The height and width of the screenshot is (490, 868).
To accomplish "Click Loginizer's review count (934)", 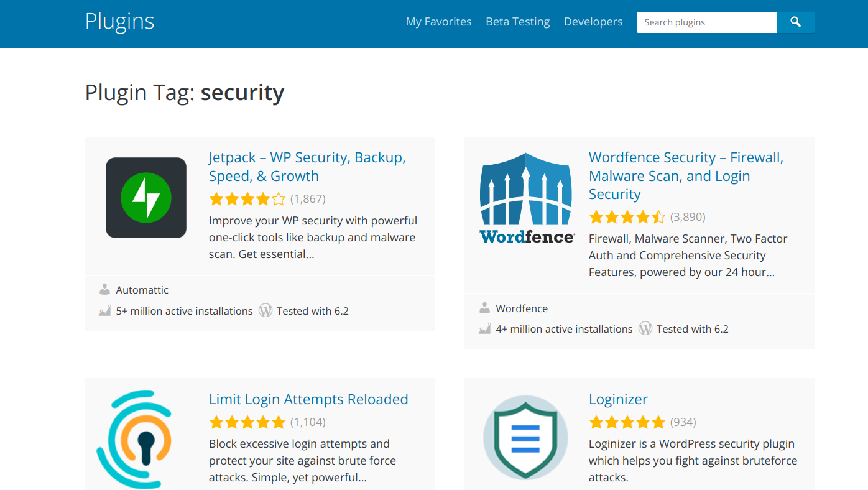I will [x=683, y=422].
